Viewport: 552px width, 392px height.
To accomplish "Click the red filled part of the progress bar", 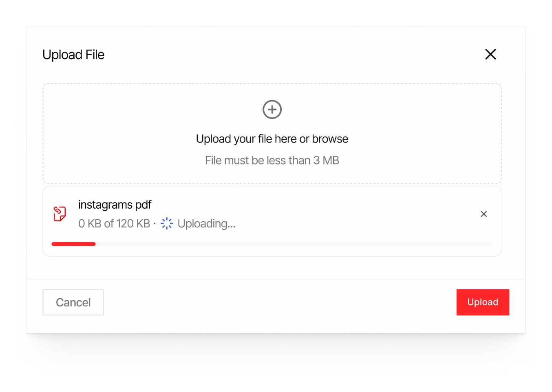I will tap(73, 244).
